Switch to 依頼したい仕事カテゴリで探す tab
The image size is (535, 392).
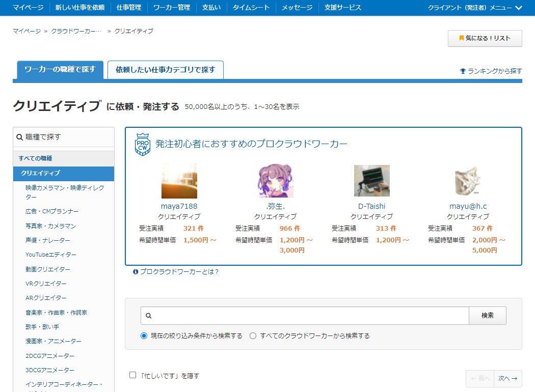click(165, 70)
